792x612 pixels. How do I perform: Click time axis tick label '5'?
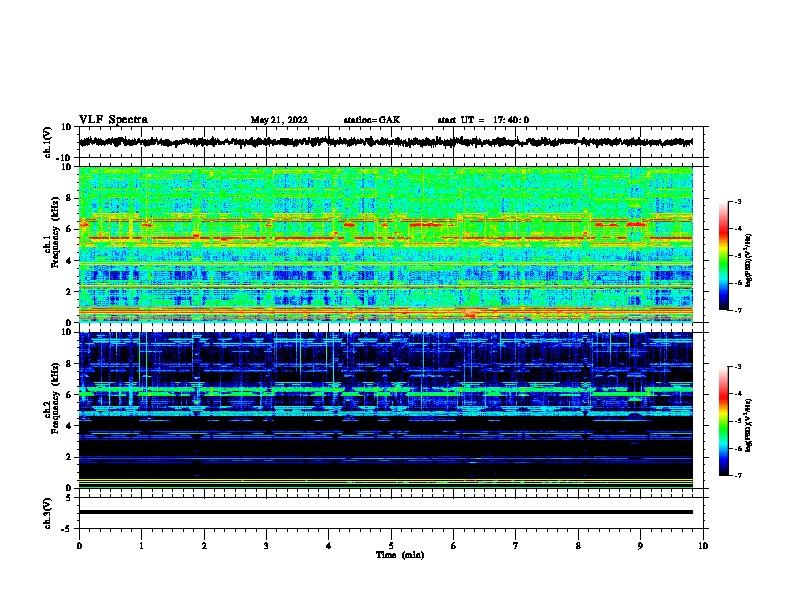391,546
